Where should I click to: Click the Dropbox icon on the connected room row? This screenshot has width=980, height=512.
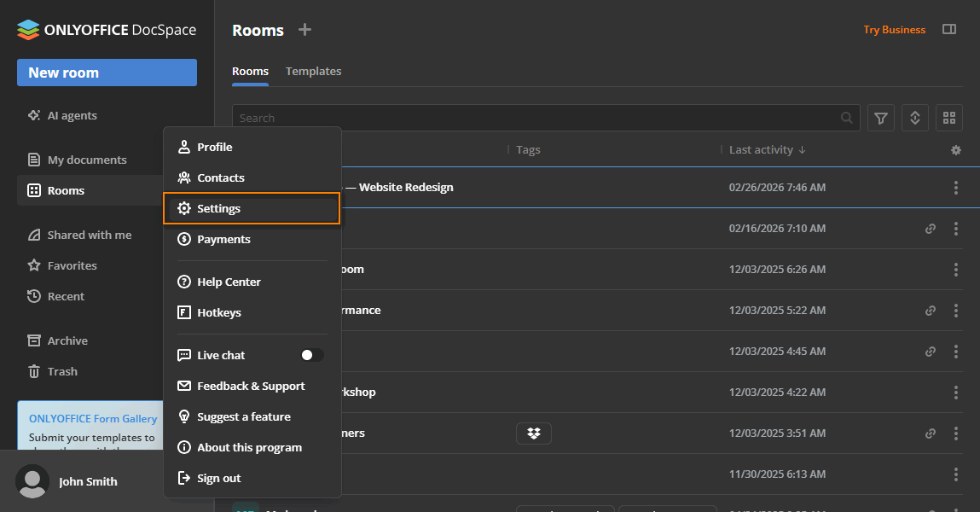pos(533,433)
